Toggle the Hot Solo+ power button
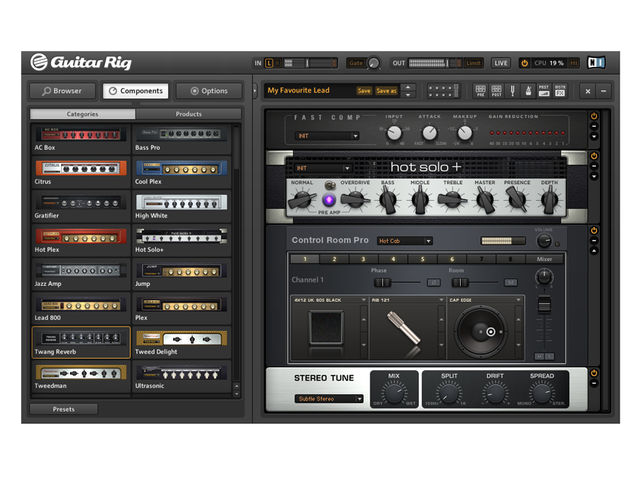 [x=594, y=156]
